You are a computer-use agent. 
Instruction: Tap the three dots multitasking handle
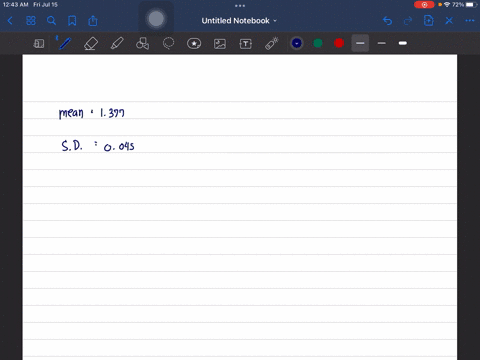[x=240, y=6]
